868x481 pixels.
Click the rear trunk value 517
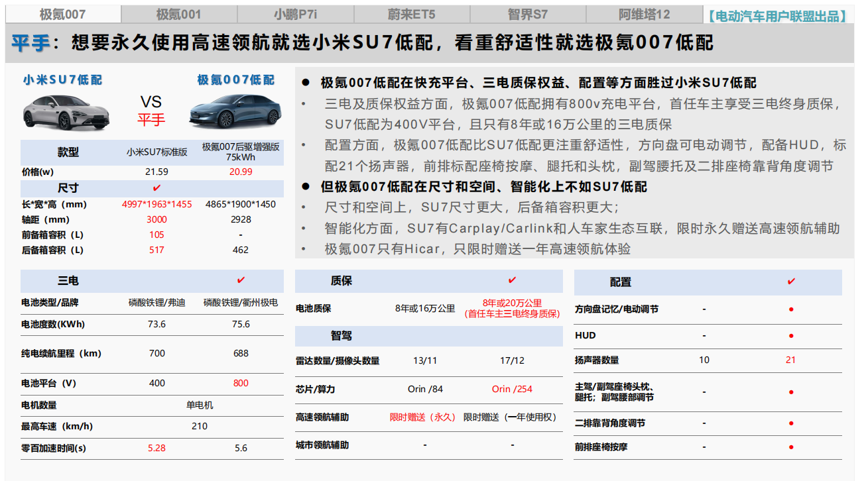point(157,250)
